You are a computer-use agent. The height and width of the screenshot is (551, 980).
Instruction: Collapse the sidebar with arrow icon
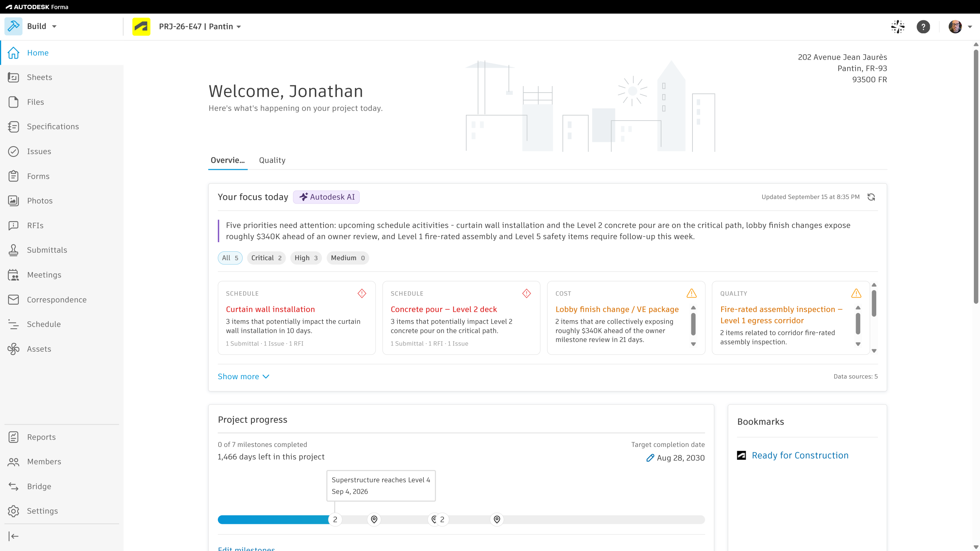coord(13,536)
